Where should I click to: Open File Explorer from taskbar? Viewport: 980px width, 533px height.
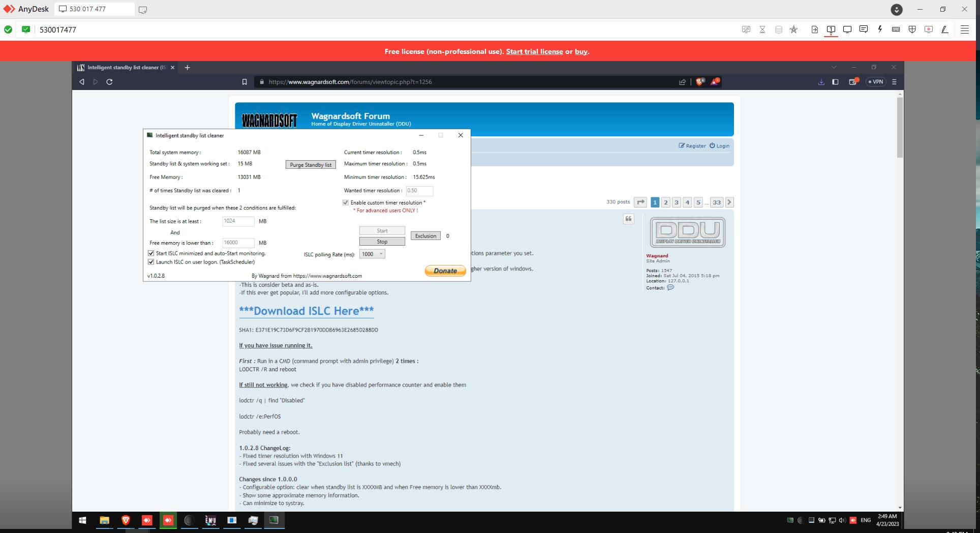pos(104,520)
